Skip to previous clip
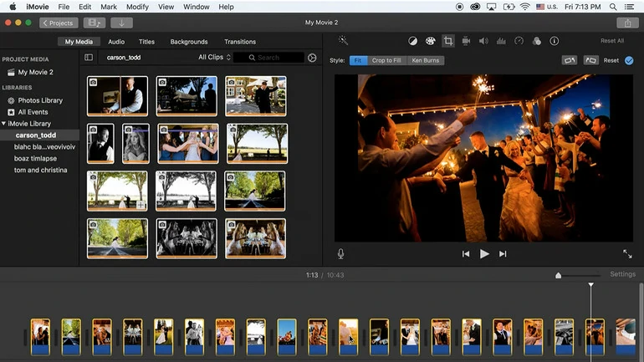The image size is (644, 362). coord(466,254)
